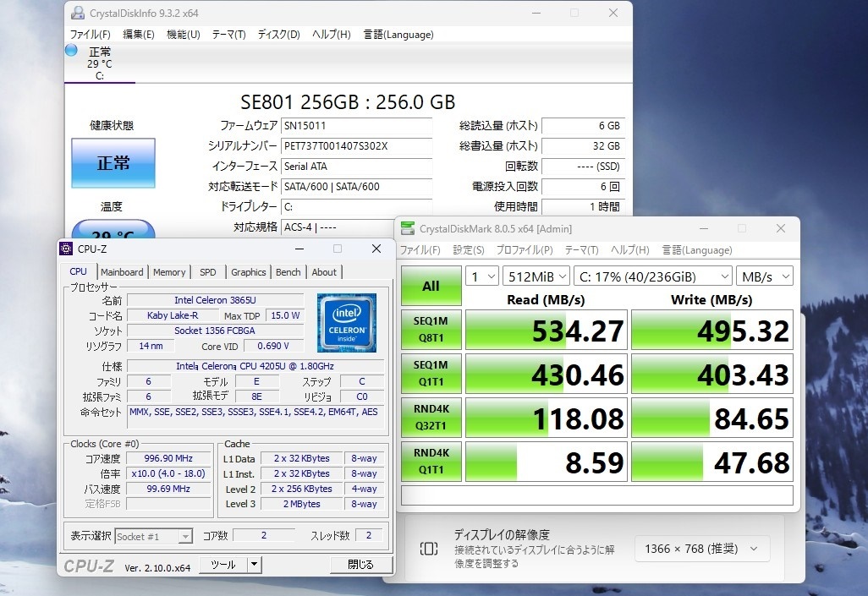This screenshot has height=596, width=868.
Task: Click the 118.08 random read result
Action: (x=547, y=418)
